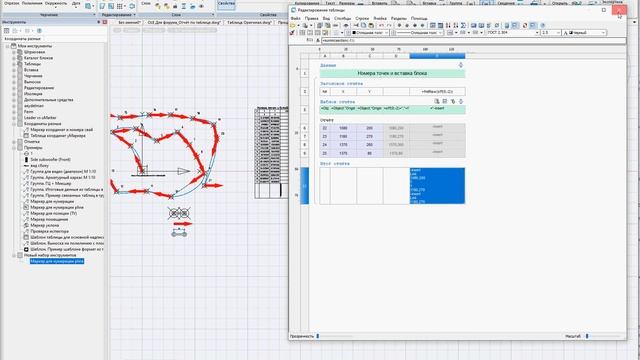Click the Sigma sum icon in table editor
This screenshot has width=640, height=360.
coord(463,25)
